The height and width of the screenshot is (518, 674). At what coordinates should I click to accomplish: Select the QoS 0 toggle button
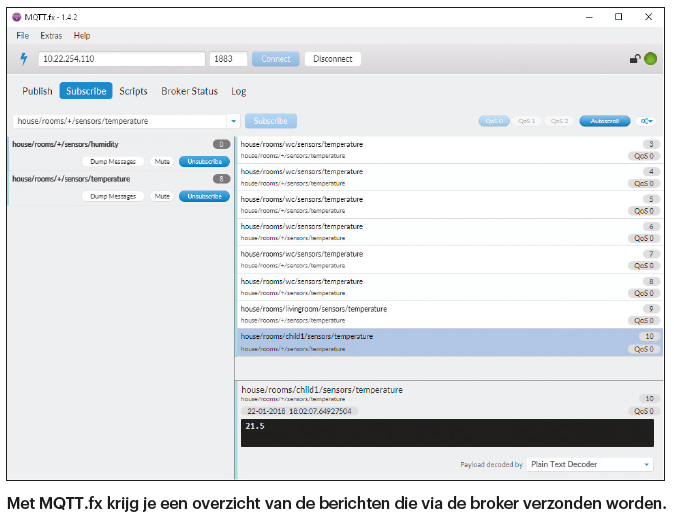(x=493, y=121)
